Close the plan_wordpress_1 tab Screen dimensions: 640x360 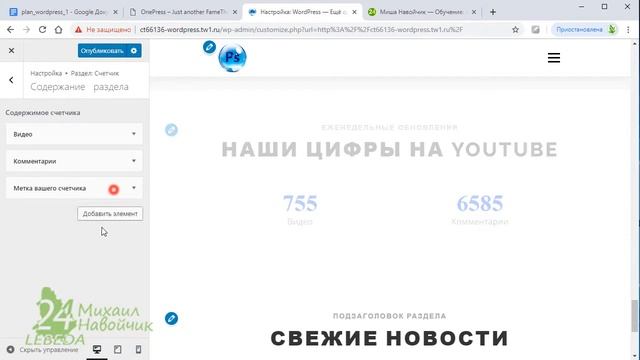click(x=116, y=12)
